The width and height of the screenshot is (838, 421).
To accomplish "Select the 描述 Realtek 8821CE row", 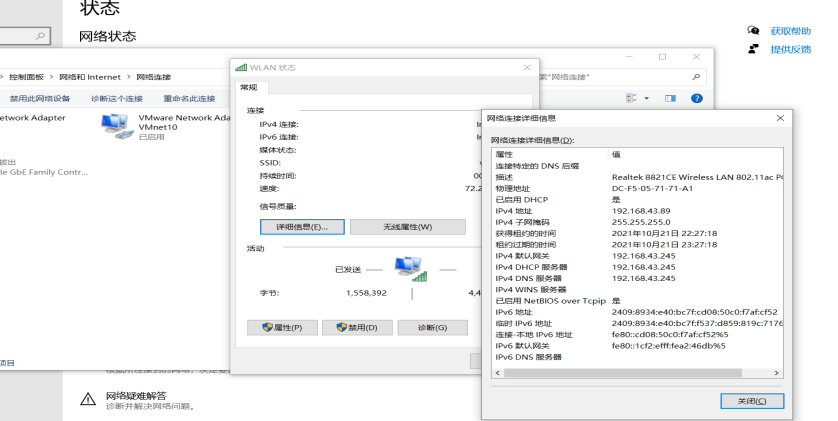I will point(638,177).
